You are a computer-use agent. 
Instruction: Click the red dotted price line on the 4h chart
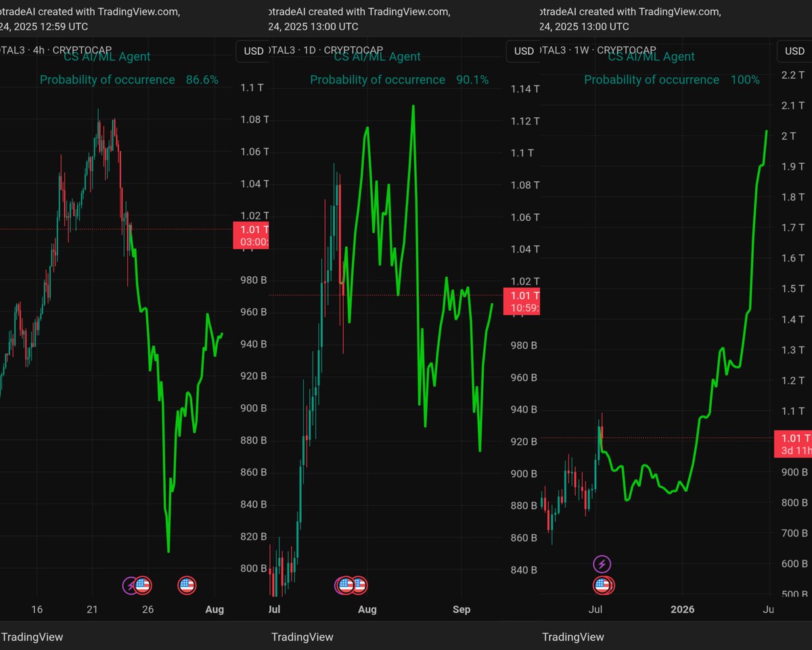click(x=101, y=229)
